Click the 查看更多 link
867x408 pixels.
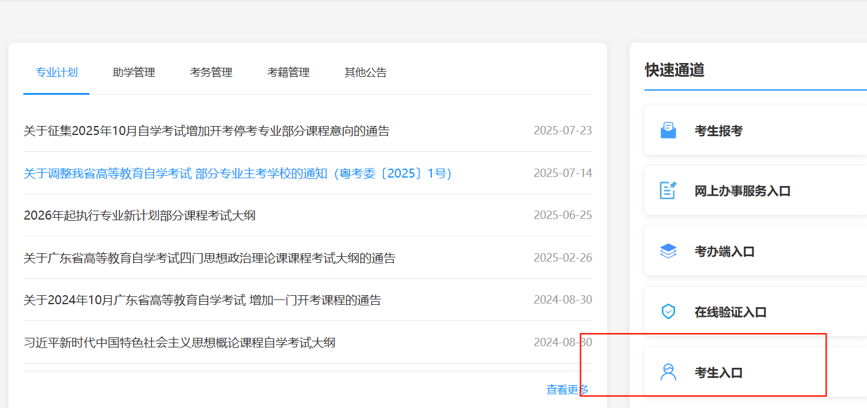coord(567,390)
